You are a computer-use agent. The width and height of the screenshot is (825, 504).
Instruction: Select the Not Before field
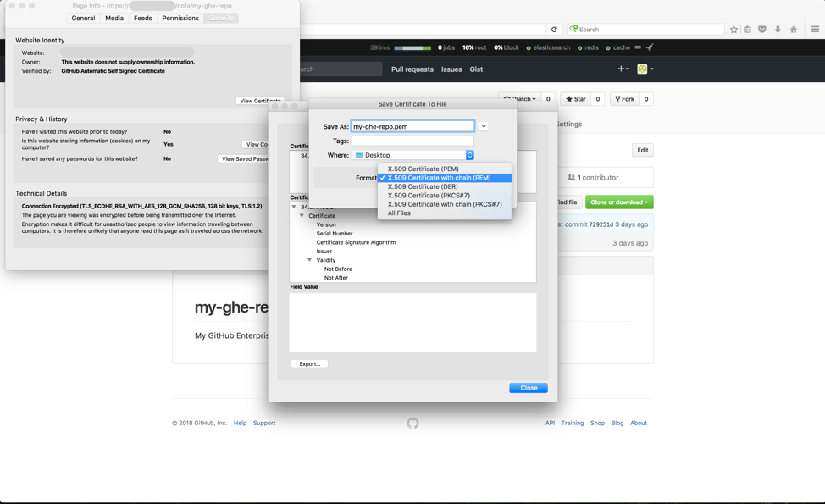[x=338, y=269]
